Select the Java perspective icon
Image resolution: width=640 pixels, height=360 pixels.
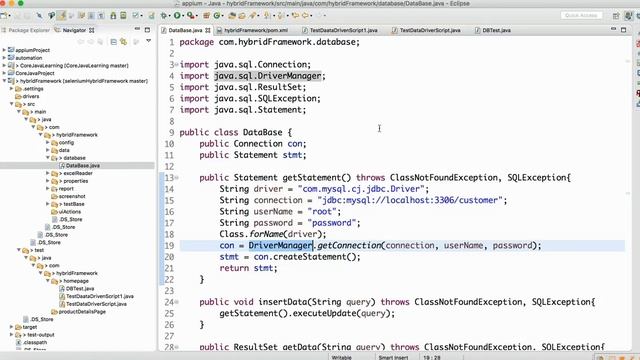(x=628, y=16)
